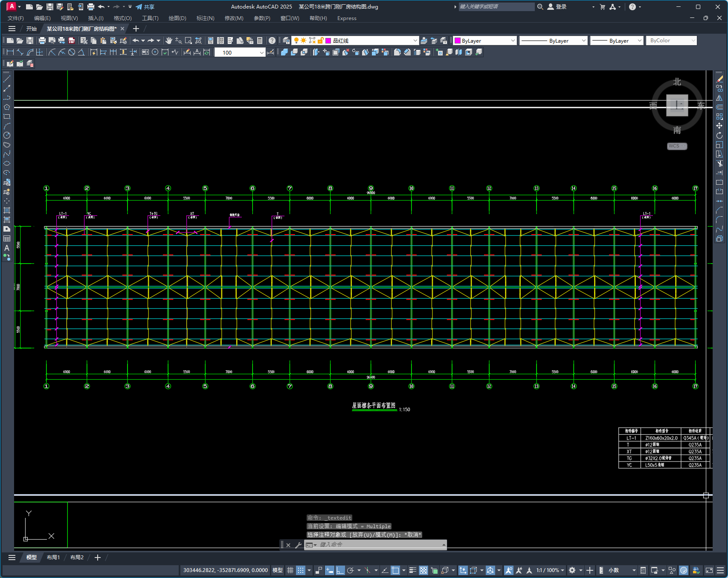
Task: Click the Multiline Text A tool
Action: coord(7,248)
